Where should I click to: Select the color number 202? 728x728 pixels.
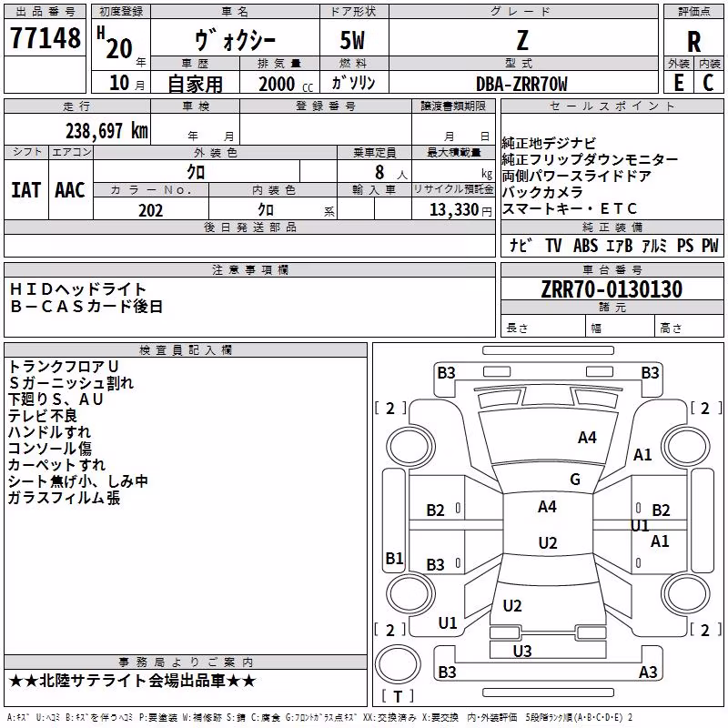[x=150, y=210]
